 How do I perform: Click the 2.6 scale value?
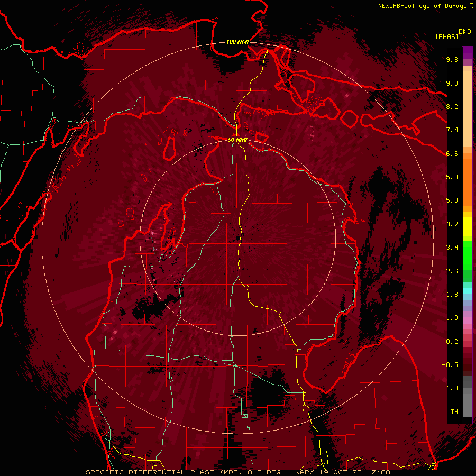tap(452, 271)
